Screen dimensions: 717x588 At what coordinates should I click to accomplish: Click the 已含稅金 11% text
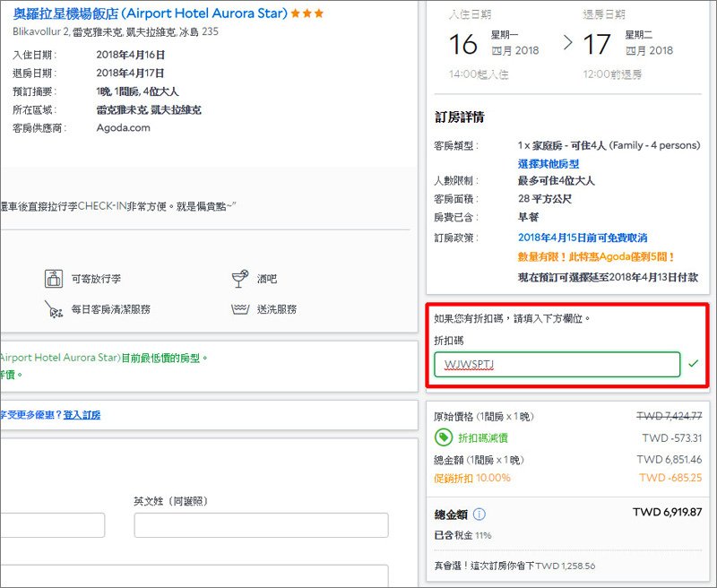click(x=462, y=535)
